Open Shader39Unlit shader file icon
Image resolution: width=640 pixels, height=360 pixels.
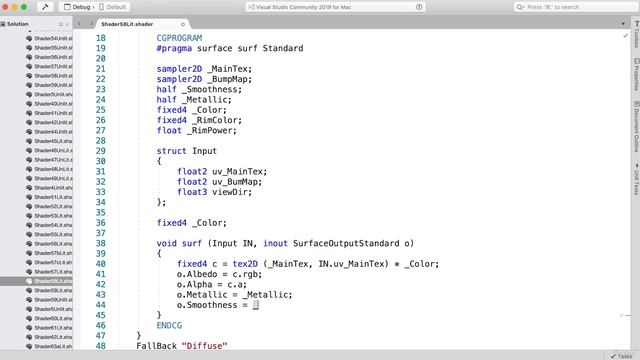click(x=29, y=85)
